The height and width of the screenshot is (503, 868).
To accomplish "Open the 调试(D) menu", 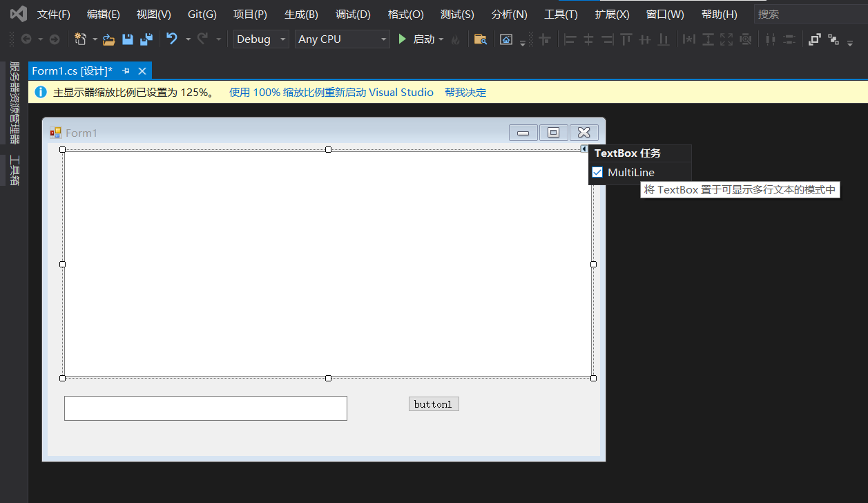I will click(x=353, y=14).
